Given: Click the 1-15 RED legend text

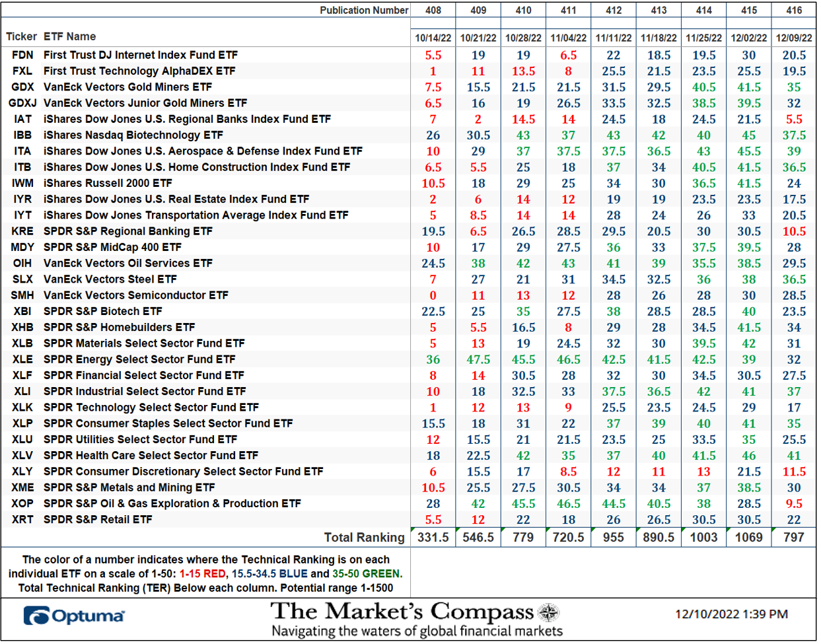Looking at the screenshot, I should click(x=203, y=573).
